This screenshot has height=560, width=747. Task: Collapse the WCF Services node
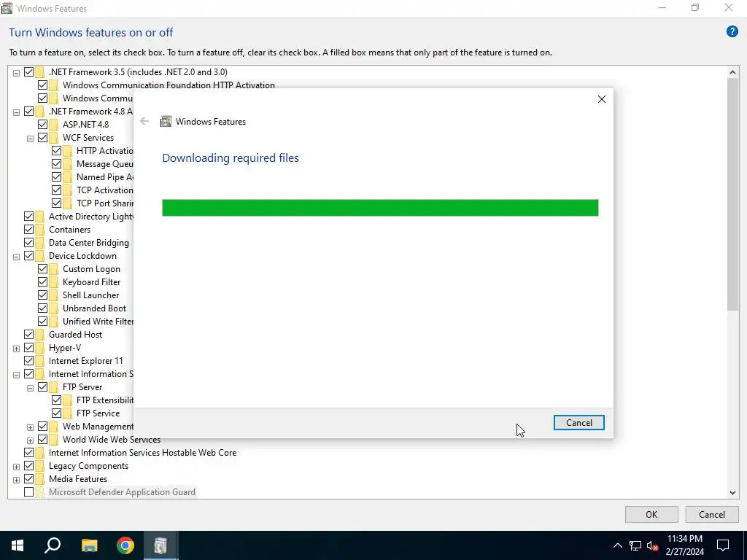[30, 139]
